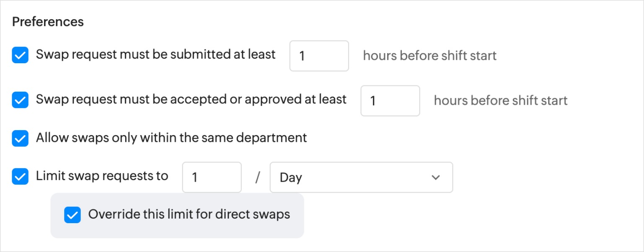Screen dimensions: 644x252
Task: Toggle the accepted or approved requirement checkbox
Action: pos(20,100)
